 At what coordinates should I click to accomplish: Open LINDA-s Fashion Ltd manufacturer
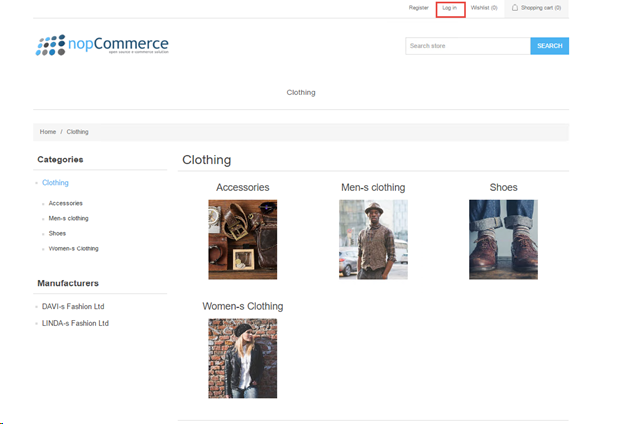(75, 323)
